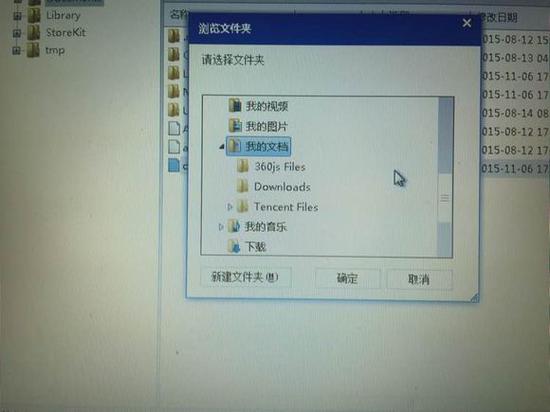Close the 浏览文件夹 dialog
550x412 pixels.
(467, 23)
